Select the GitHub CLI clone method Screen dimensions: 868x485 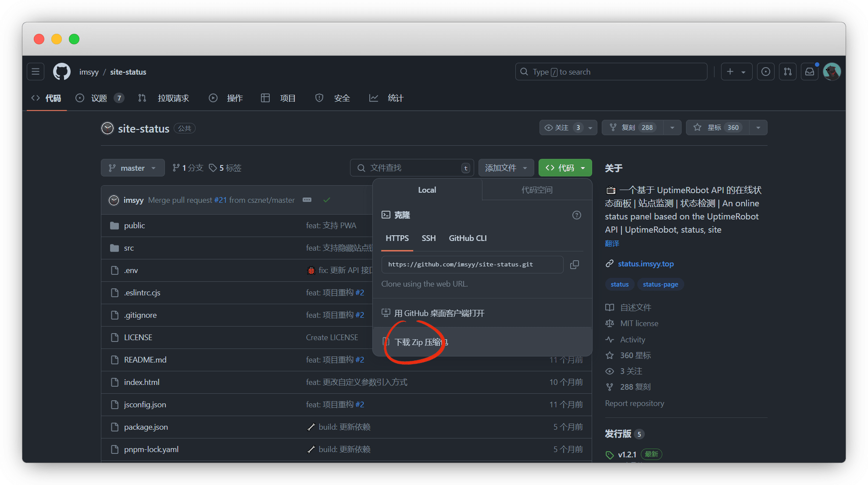pos(468,238)
